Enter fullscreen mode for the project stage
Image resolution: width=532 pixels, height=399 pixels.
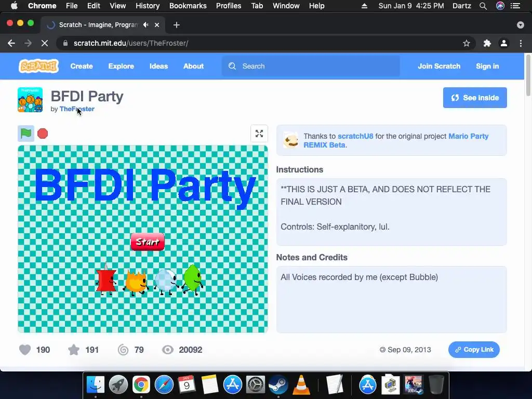(259, 134)
